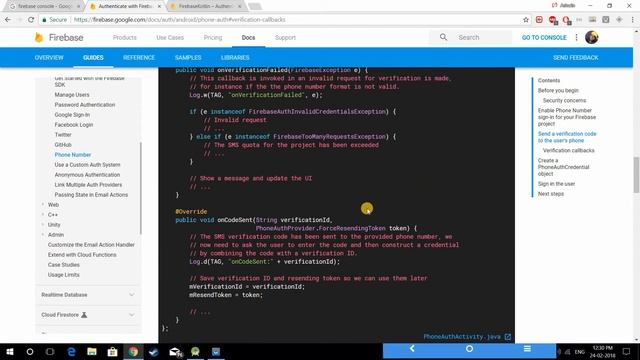Open the action center notification icon

tap(626, 351)
